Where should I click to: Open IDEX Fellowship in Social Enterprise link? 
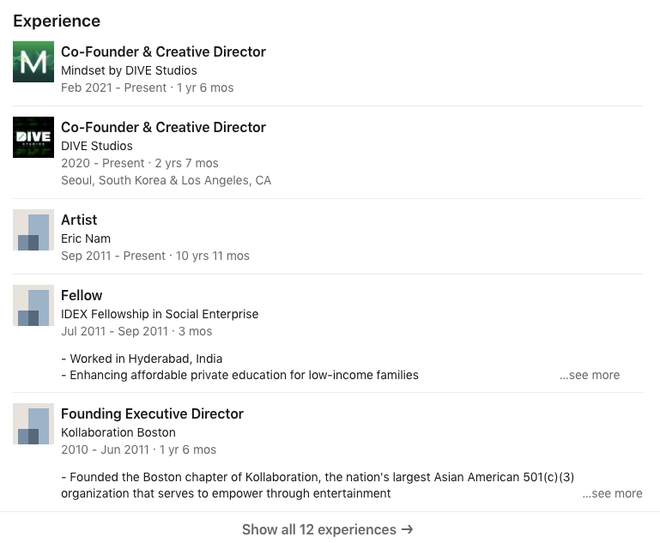click(x=160, y=314)
